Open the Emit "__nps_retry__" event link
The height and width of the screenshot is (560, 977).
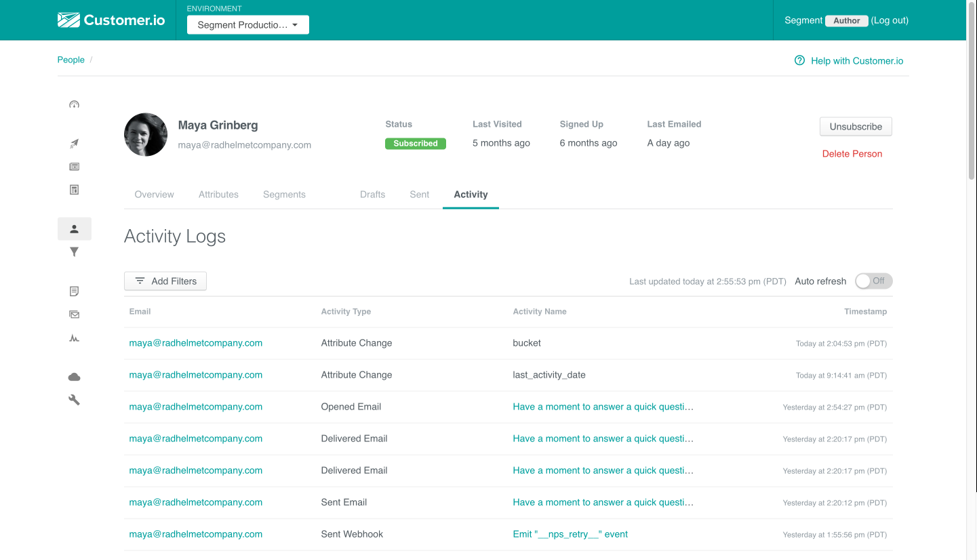[x=570, y=534]
